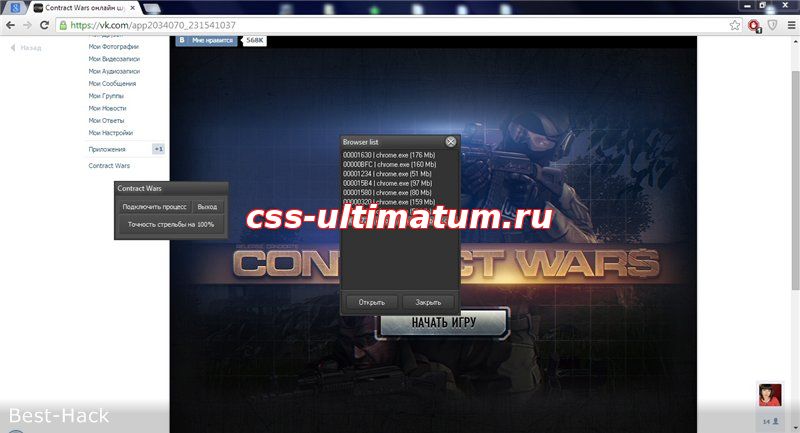Go back with the browser back arrow
Screen dimensions: 800x433
(x=10, y=25)
